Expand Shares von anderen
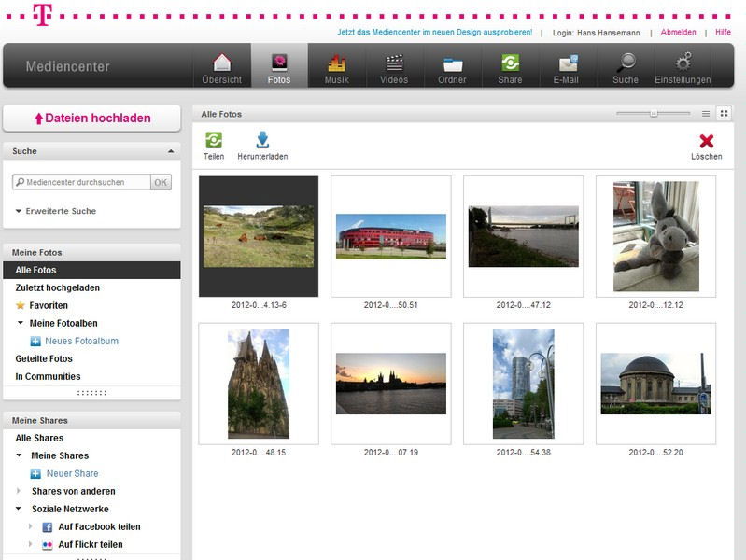 click(x=19, y=491)
